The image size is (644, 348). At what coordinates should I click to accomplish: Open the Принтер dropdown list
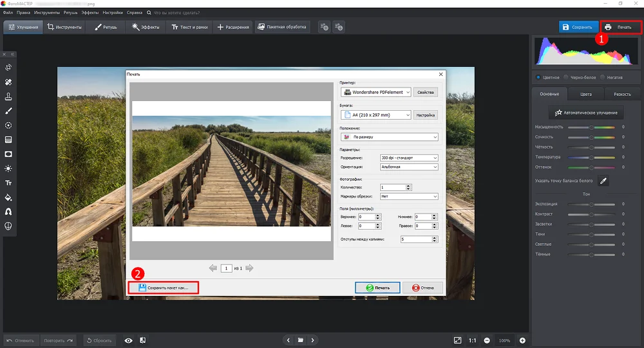(x=376, y=92)
